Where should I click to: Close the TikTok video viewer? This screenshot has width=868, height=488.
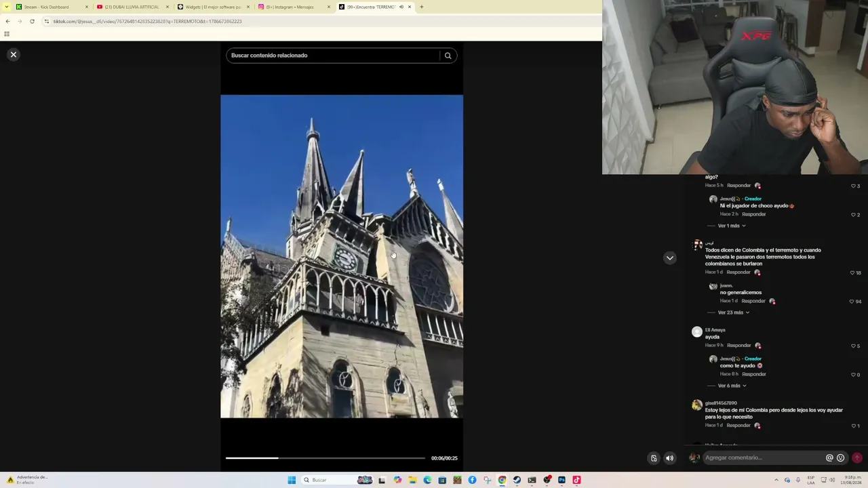(13, 54)
